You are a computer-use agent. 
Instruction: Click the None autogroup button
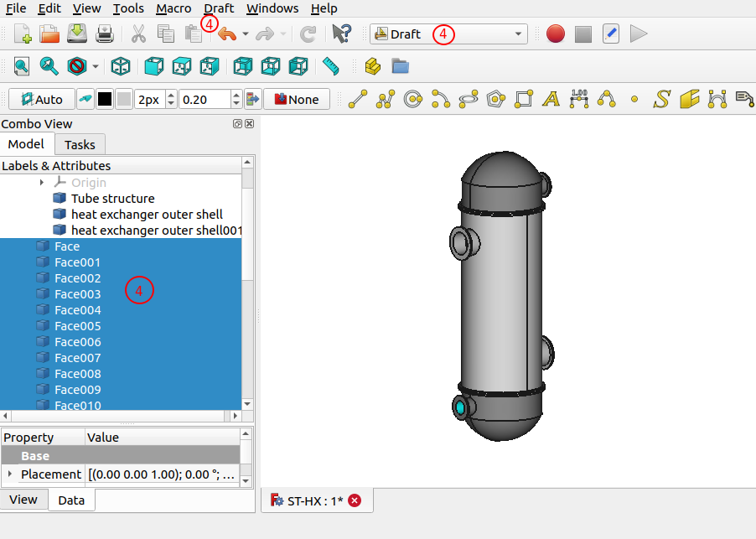tap(297, 98)
